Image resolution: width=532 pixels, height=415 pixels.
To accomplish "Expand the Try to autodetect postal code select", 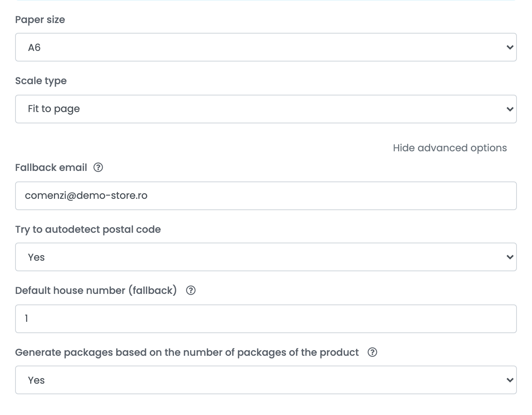I will (x=266, y=257).
